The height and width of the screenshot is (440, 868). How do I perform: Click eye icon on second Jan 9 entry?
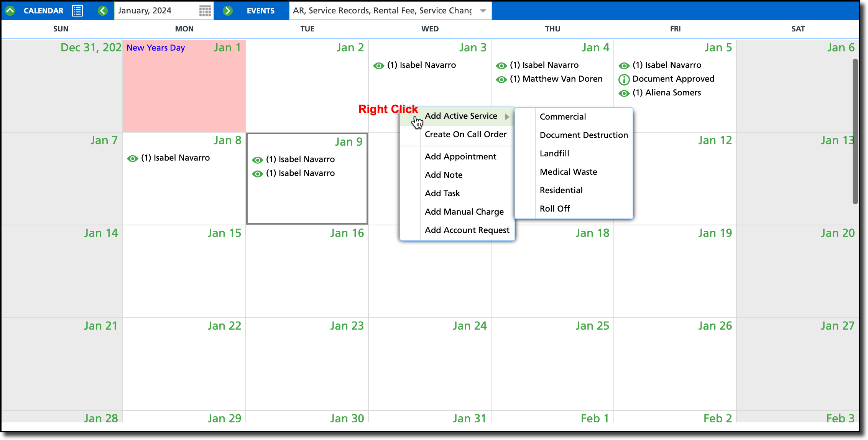tap(258, 174)
